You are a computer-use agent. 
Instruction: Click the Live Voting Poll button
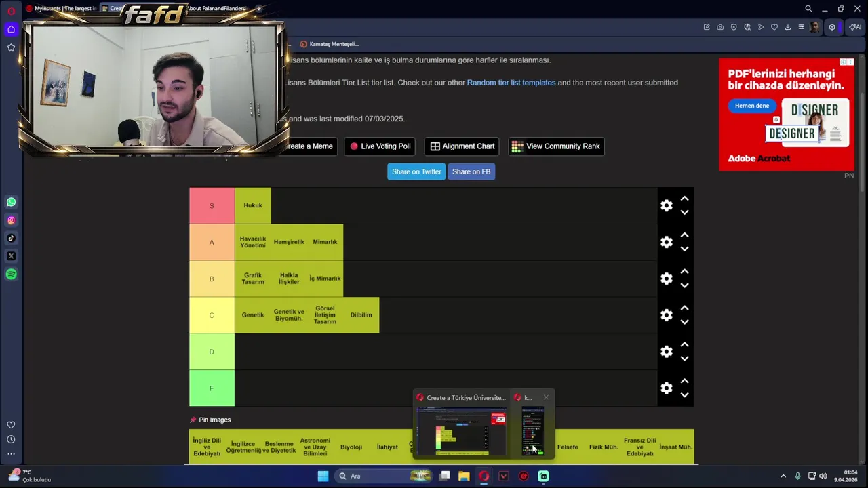click(380, 146)
